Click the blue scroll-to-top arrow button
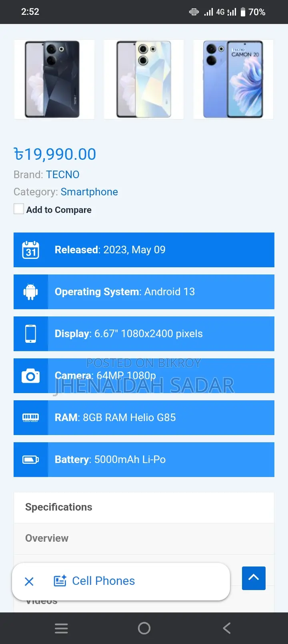 254,578
